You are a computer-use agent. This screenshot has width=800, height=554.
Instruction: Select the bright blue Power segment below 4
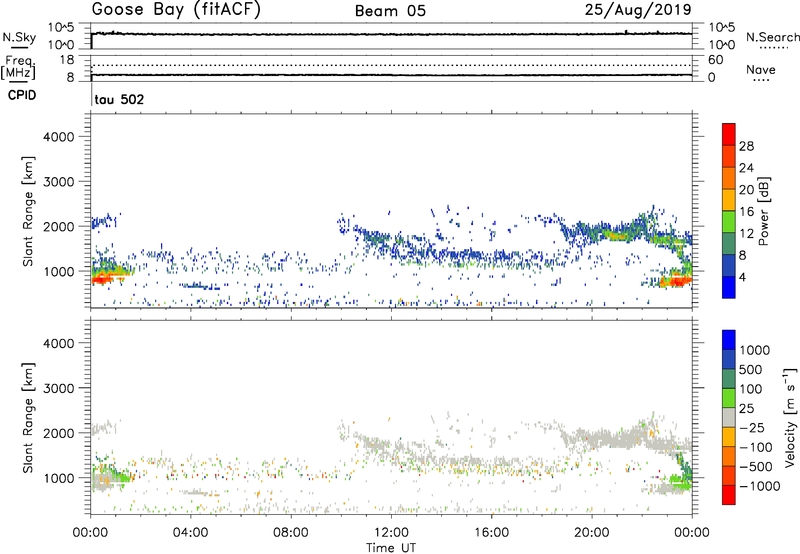point(729,287)
